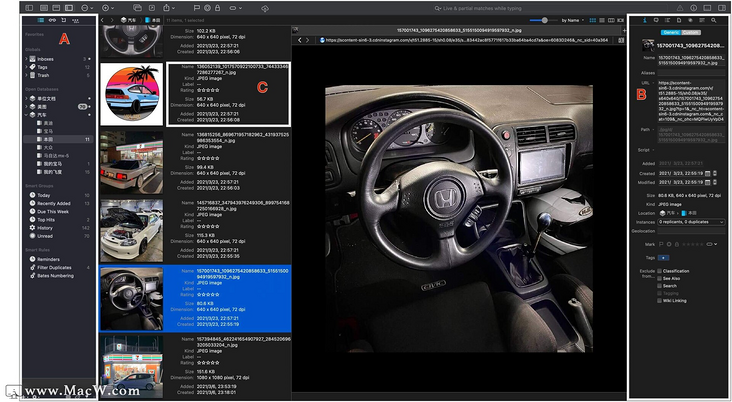Select the Navigate sidebar list icon
732x402 pixels.
coord(41,21)
